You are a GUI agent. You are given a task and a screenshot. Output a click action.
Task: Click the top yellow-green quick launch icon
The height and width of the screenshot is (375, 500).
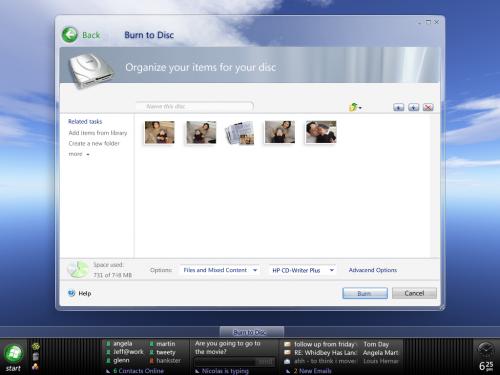tap(36, 346)
